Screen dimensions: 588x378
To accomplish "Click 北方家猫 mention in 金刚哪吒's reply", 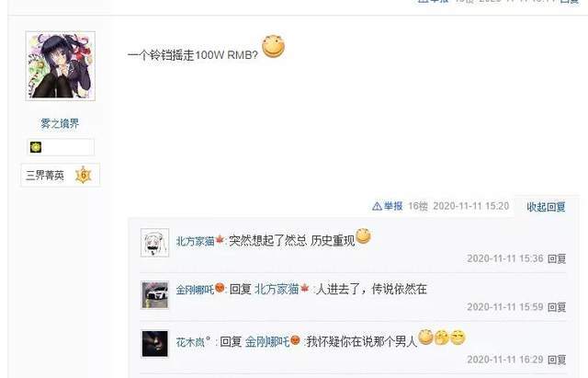I will click(277, 289).
